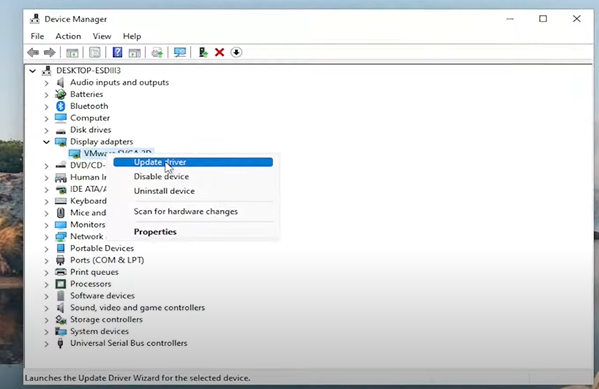Open the Help menu
The height and width of the screenshot is (389, 599).
coord(132,36)
